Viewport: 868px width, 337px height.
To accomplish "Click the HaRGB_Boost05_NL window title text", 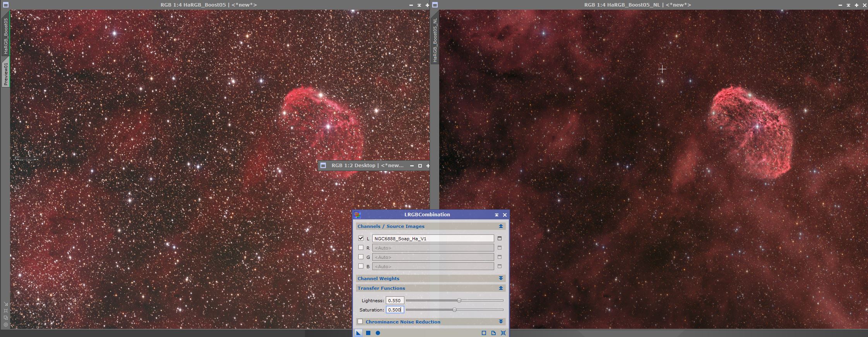I will (637, 5).
